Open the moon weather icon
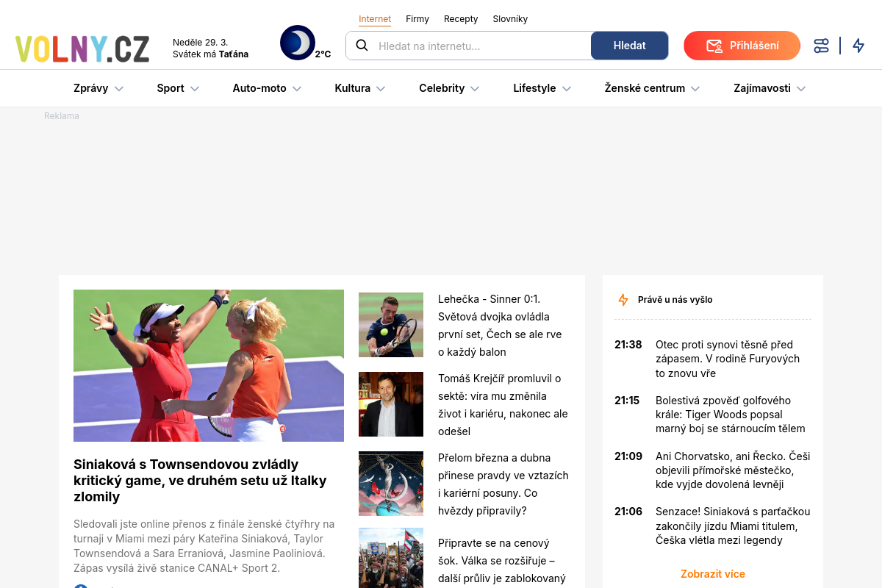Image resolution: width=882 pixels, height=588 pixels. (298, 43)
